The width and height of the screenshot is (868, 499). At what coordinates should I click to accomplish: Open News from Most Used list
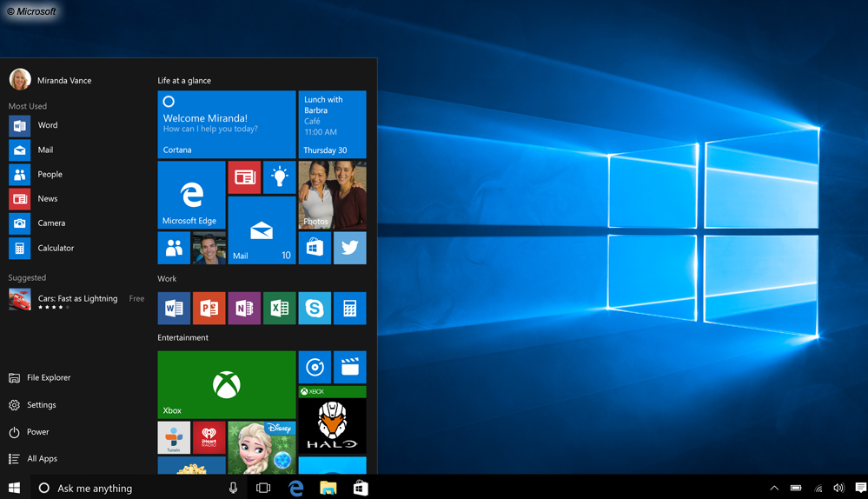(33, 198)
